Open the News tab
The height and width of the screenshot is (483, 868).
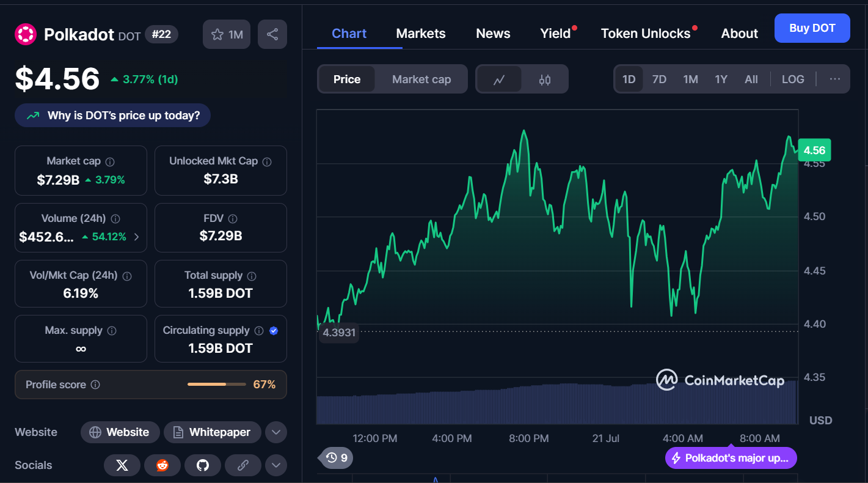click(493, 34)
